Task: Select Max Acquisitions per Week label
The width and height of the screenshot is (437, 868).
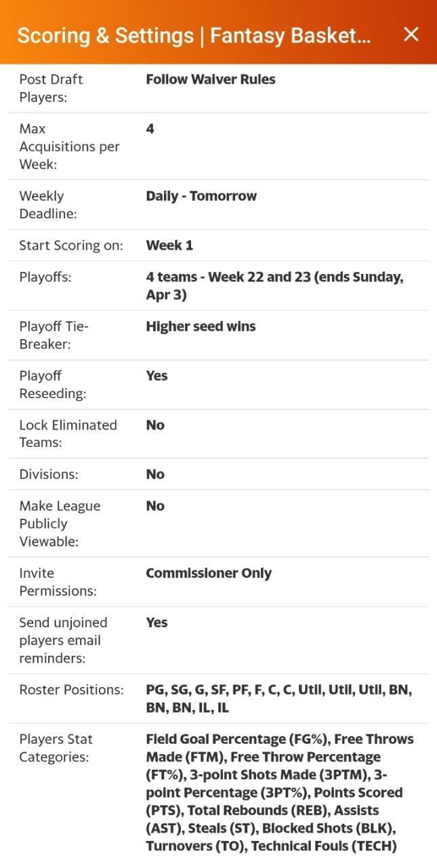Action: click(x=69, y=146)
